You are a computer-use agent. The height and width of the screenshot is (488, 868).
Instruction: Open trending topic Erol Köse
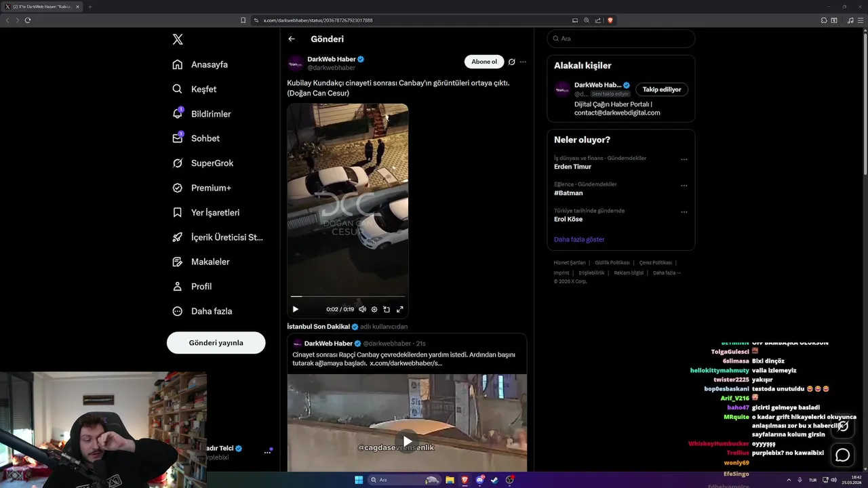568,220
